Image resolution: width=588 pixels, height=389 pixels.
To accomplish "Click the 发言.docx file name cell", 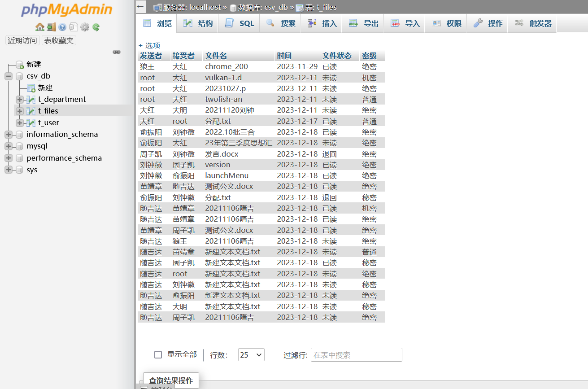I will tap(239, 154).
